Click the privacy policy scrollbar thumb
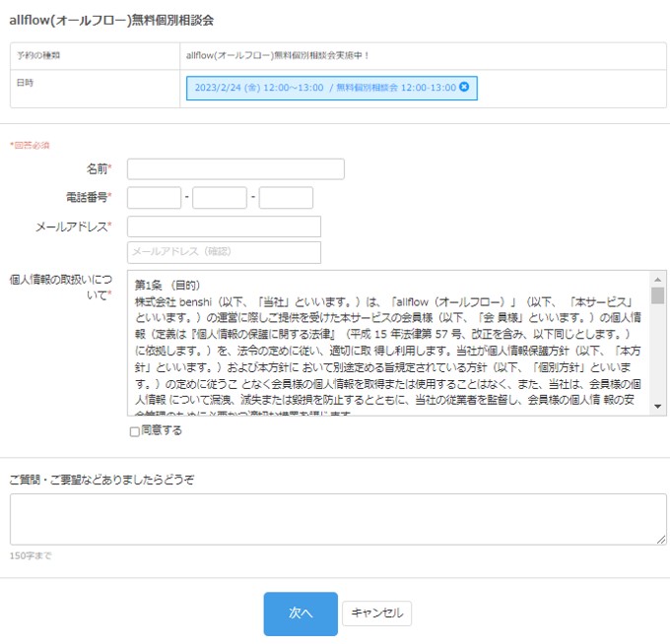 coord(657,295)
